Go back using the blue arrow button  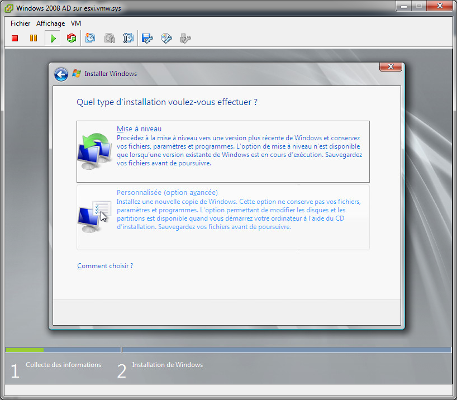point(61,74)
